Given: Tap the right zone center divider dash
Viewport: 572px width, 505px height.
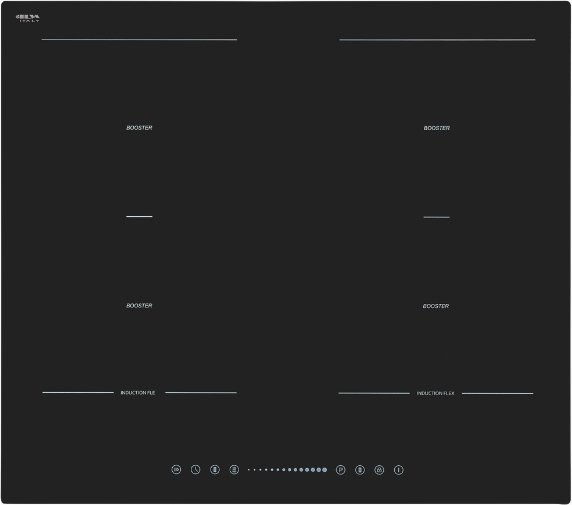Looking at the screenshot, I should (437, 217).
